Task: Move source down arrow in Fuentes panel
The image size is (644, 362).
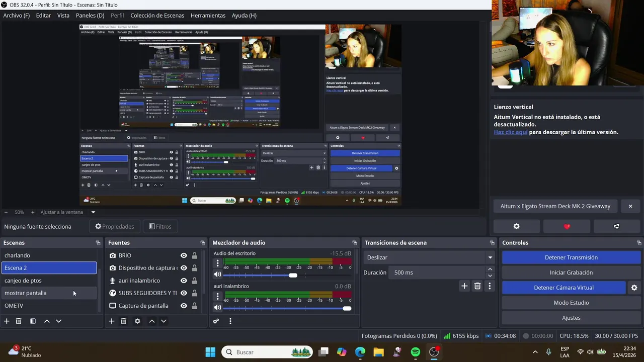Action: (164, 321)
